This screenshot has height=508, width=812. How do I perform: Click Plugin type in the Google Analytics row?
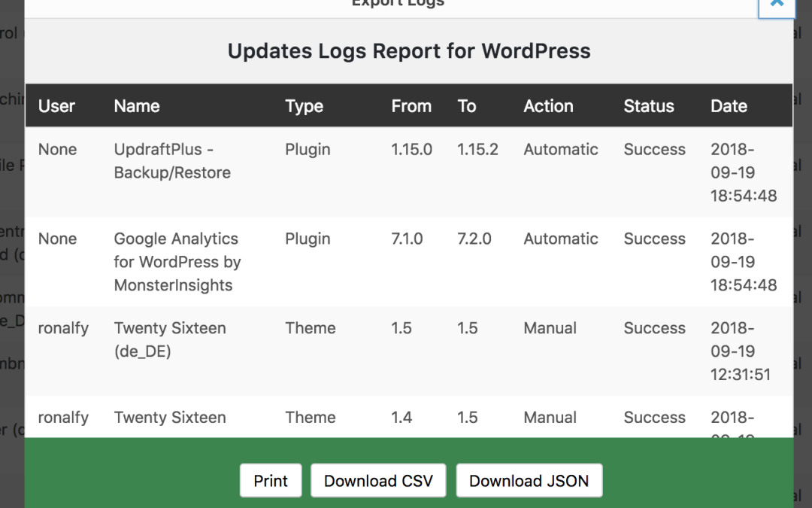pyautogui.click(x=308, y=239)
